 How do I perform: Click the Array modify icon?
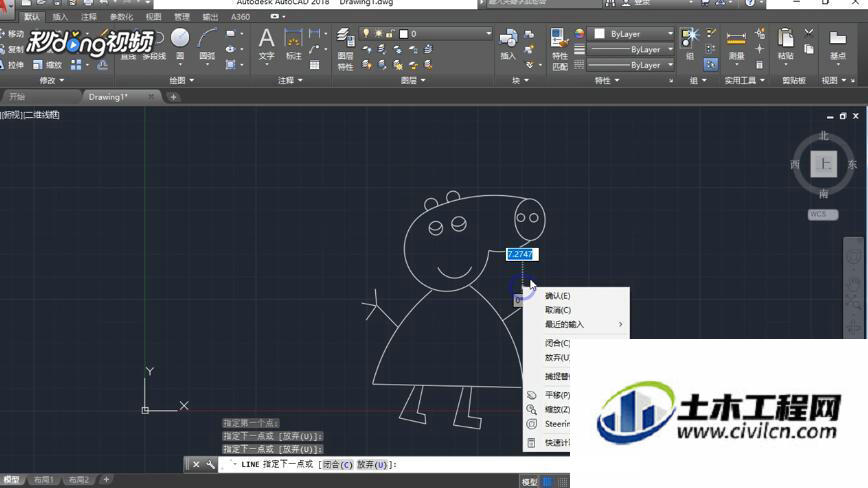(76, 65)
